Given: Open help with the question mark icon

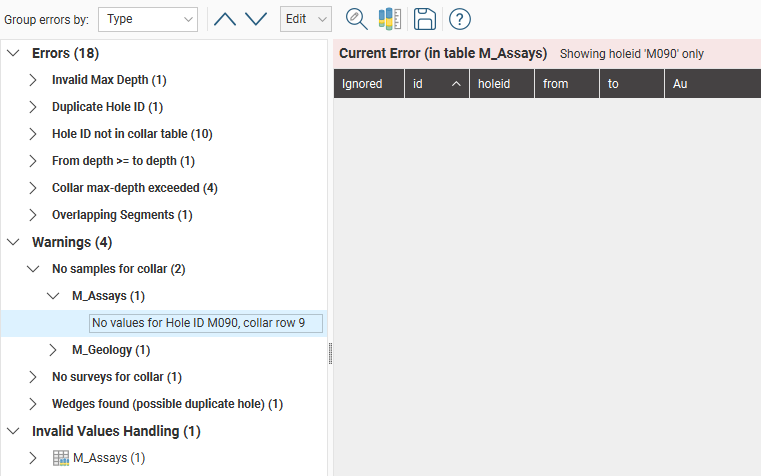Looking at the screenshot, I should tap(459, 19).
